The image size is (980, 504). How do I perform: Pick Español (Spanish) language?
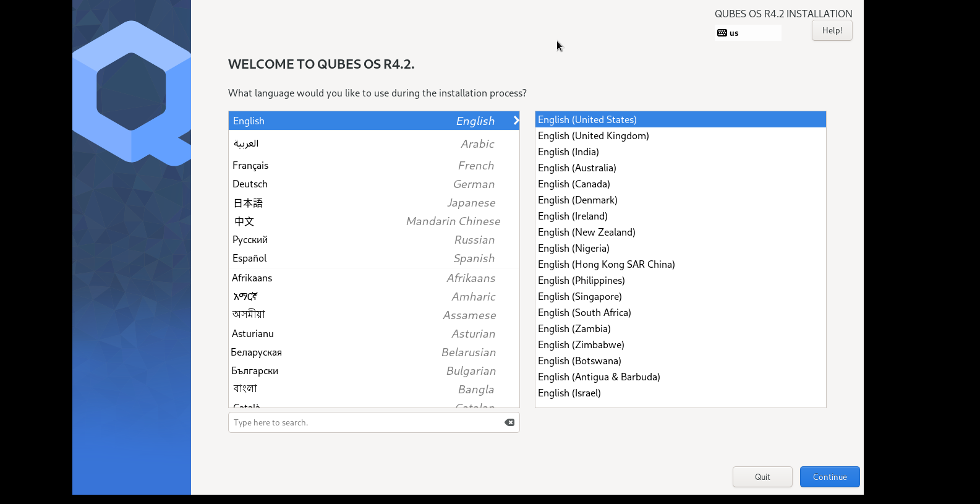[374, 258]
